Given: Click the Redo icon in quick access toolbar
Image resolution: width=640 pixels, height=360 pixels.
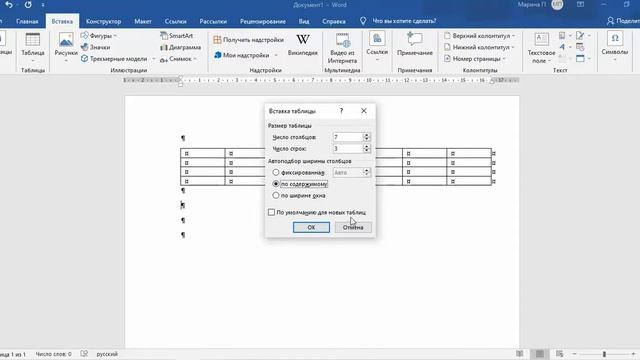Looking at the screenshot, I should pyautogui.click(x=28, y=5).
